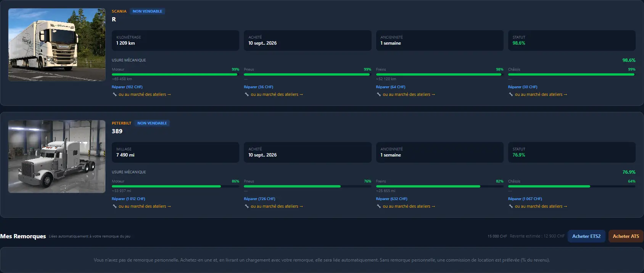Viewport: 644px width, 273px height.
Task: Click wrench icon under Scania Châssis repair
Action: 511,94
